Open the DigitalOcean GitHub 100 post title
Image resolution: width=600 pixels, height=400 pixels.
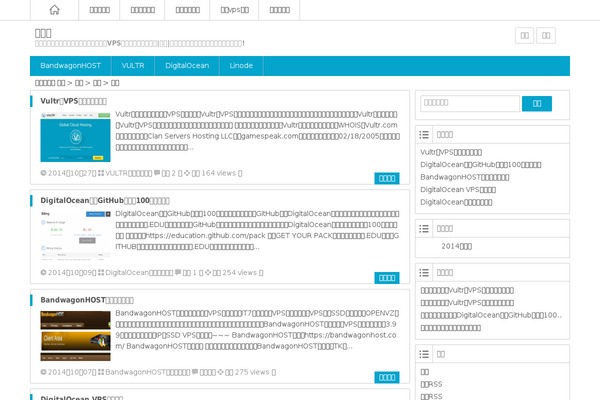click(105, 201)
